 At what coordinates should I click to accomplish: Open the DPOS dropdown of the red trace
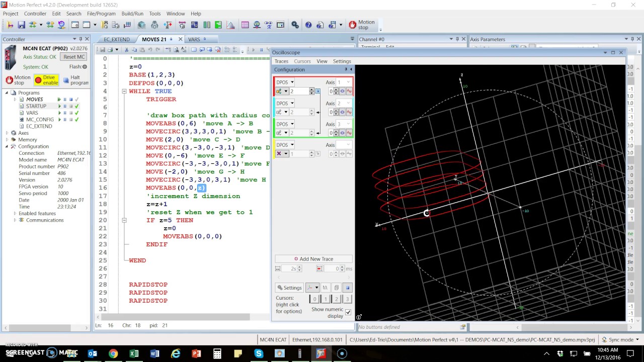coord(284,82)
